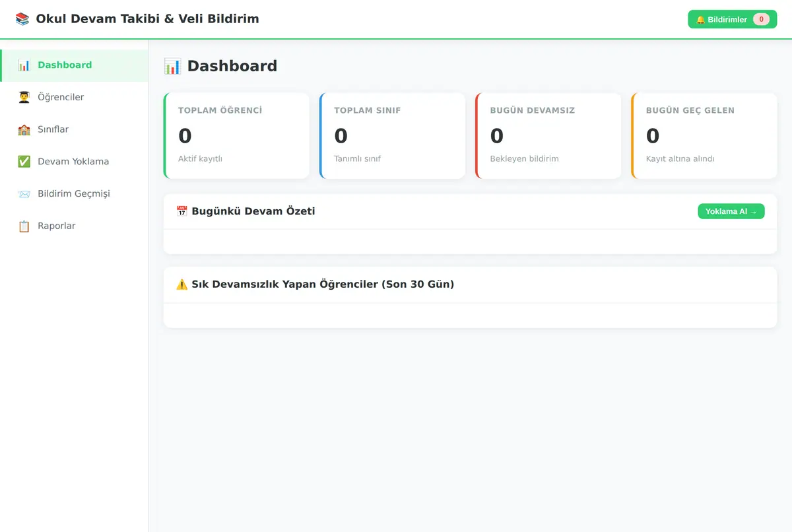The height and width of the screenshot is (532, 792).
Task: Click the 'Aktif kayıtlı' caption
Action: (x=200, y=159)
